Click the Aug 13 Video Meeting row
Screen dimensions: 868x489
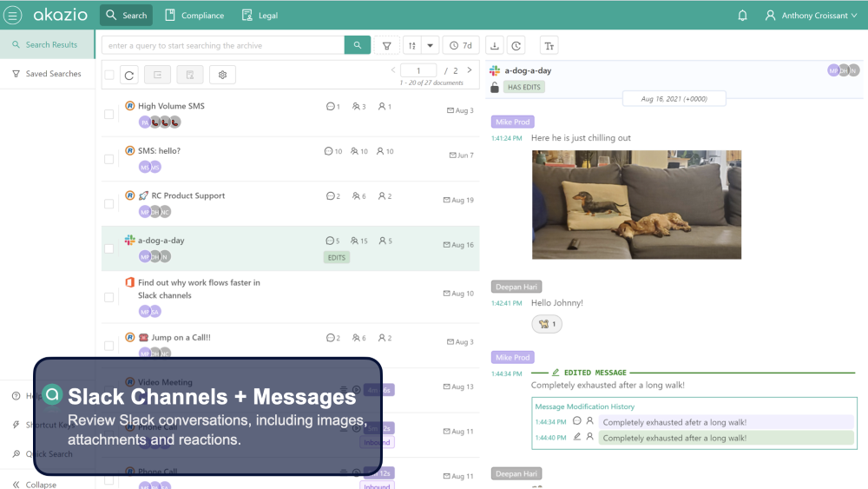tap(291, 390)
